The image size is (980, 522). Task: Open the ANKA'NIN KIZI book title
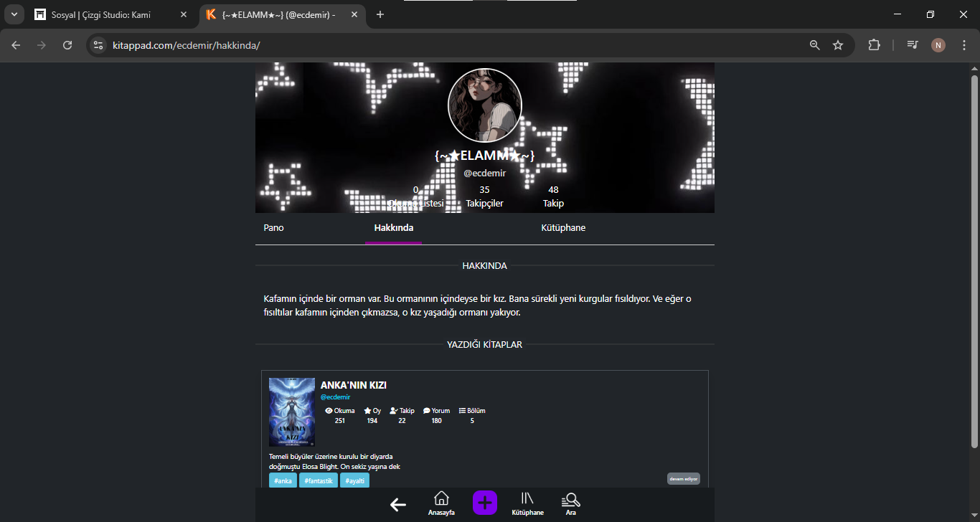pos(354,385)
